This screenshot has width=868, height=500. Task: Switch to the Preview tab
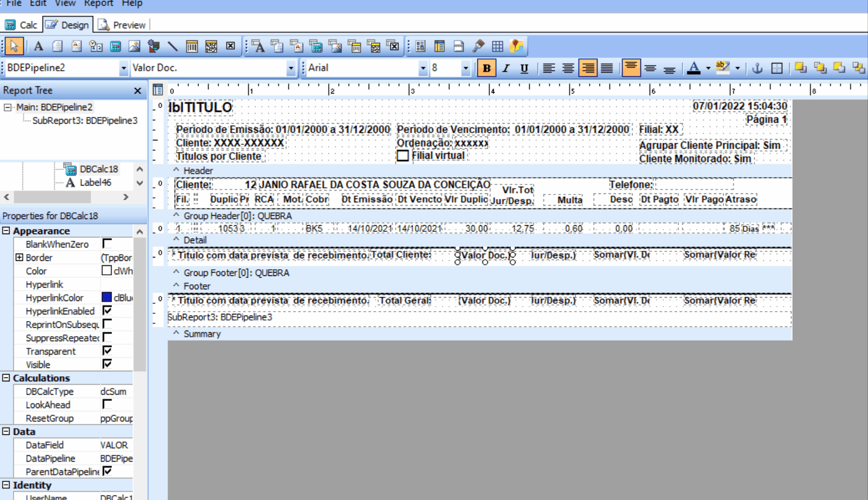tap(122, 25)
